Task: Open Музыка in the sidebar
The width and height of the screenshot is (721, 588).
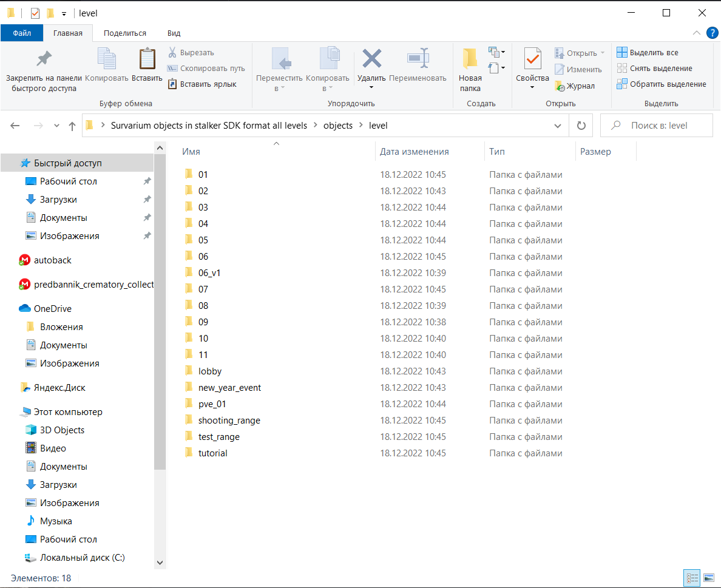Action: (x=56, y=521)
